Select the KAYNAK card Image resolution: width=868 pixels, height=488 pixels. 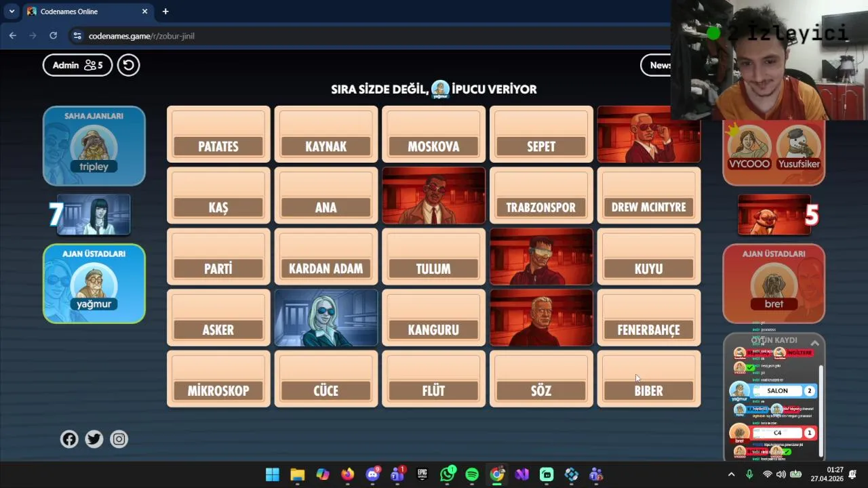pos(326,134)
